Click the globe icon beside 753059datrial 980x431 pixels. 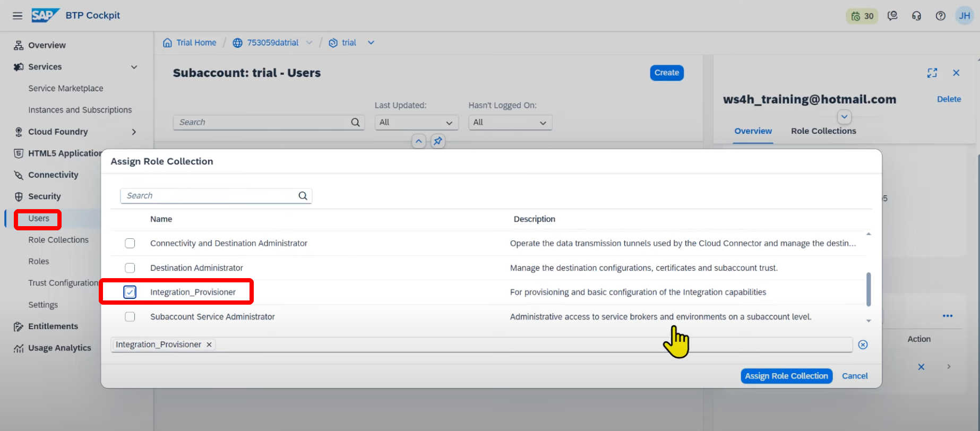click(238, 43)
